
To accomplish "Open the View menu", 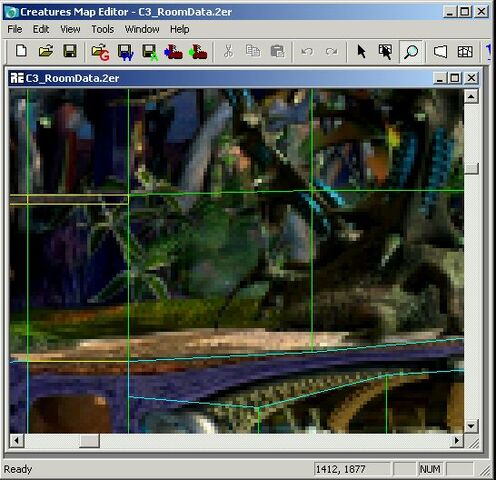I will pos(70,29).
